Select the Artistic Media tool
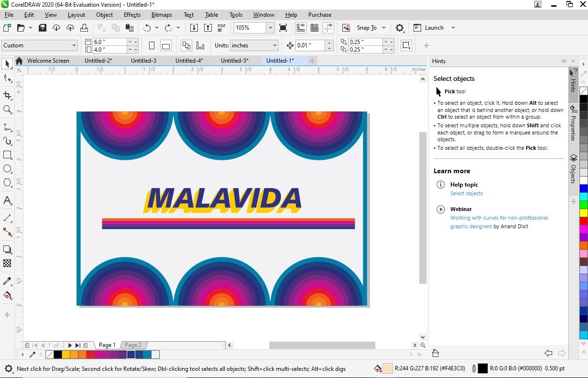The width and height of the screenshot is (588, 378). coord(7,141)
